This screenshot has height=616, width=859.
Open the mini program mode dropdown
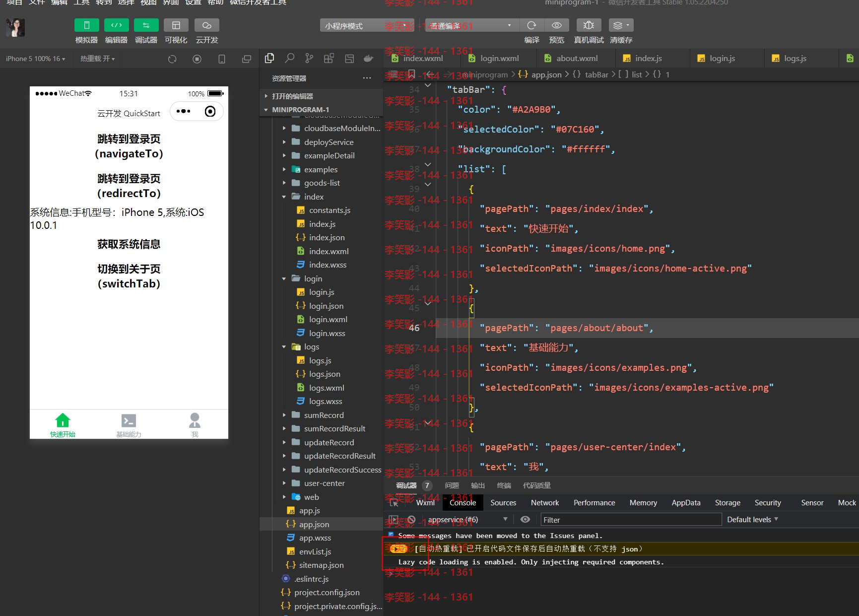click(367, 25)
